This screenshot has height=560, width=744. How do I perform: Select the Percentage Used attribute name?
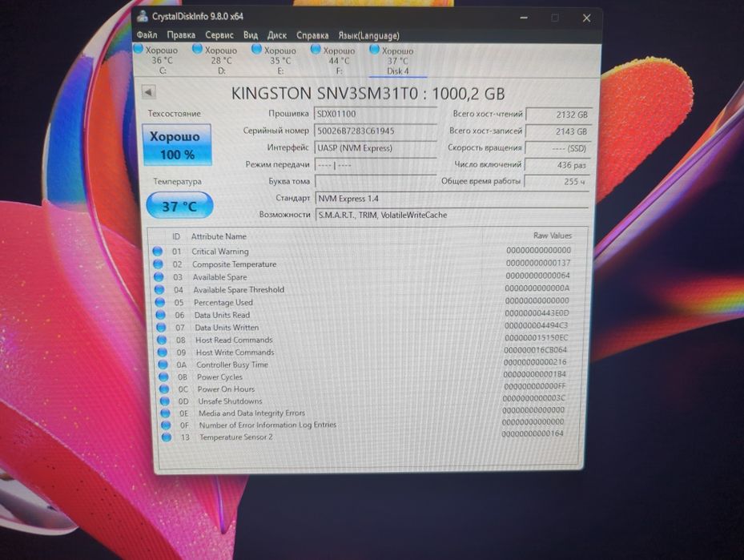click(x=223, y=302)
